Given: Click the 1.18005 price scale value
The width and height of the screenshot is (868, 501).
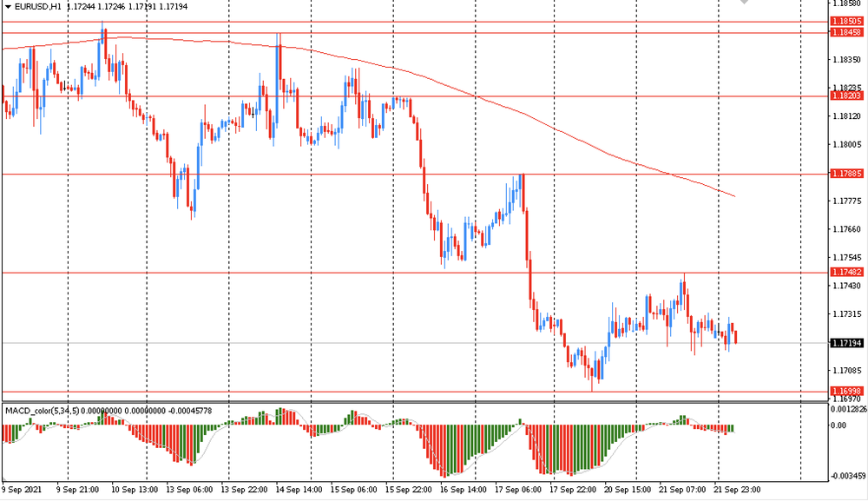Looking at the screenshot, I should [847, 144].
